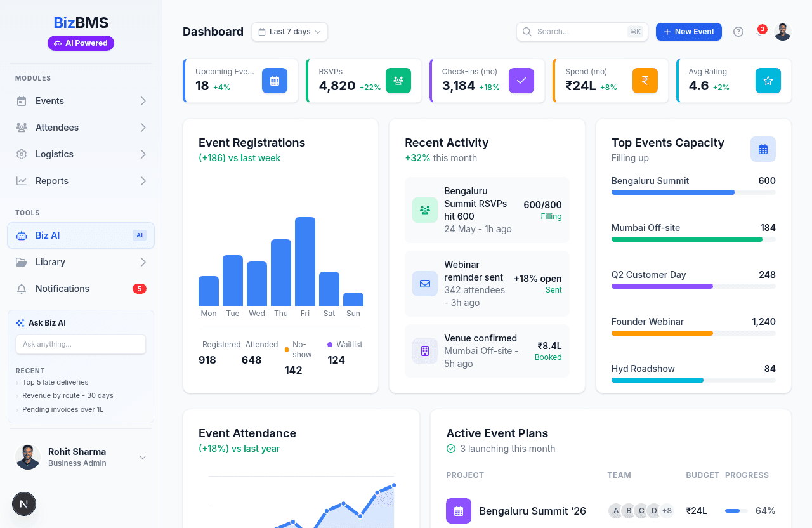Click the Check-ins checkmark icon
The height and width of the screenshot is (528, 812).
521,81
